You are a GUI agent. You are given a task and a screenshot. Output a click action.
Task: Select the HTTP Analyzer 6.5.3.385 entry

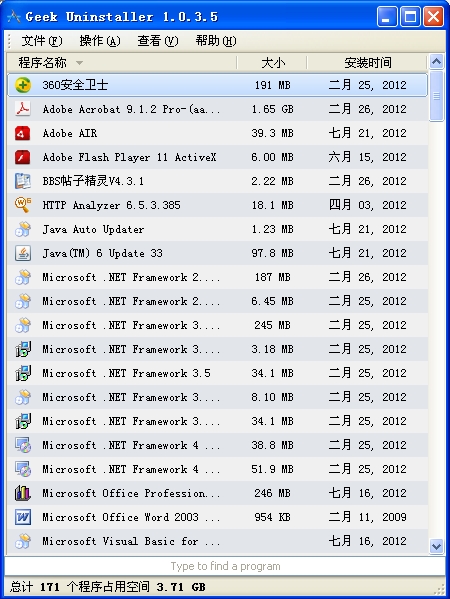[217, 205]
